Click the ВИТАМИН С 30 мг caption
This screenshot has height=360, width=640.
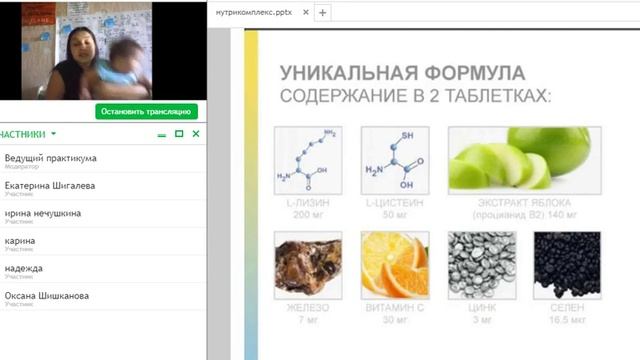point(395,313)
